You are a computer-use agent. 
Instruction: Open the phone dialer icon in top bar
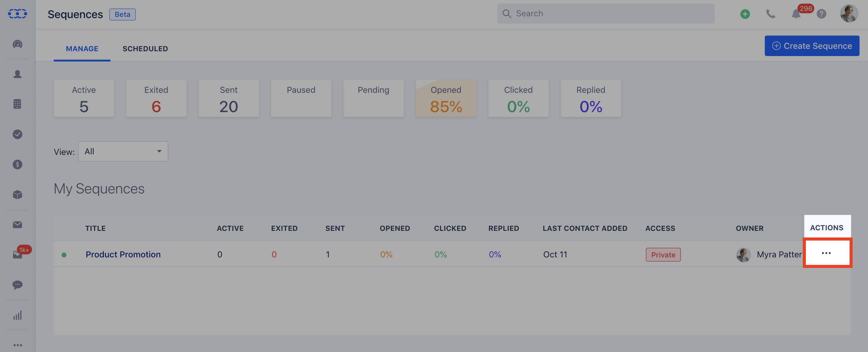(771, 14)
